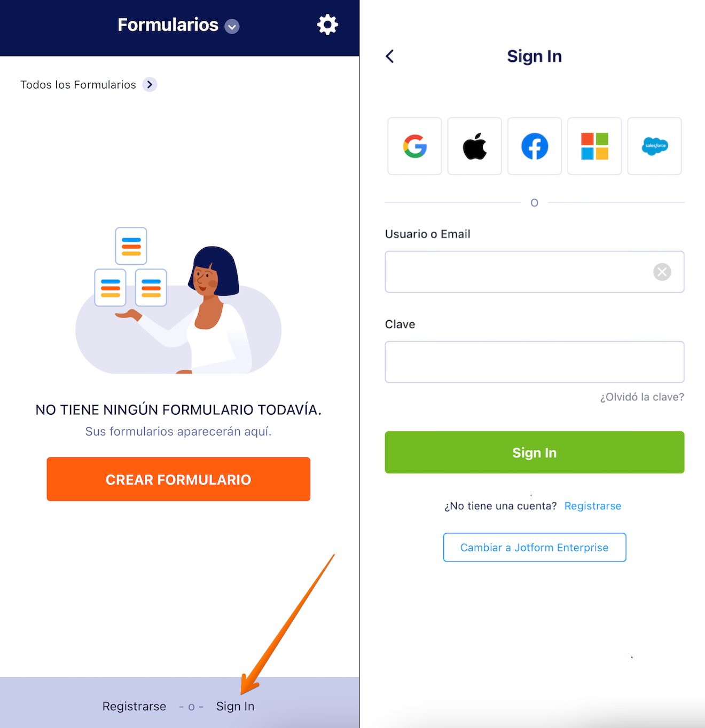Click the green Sign In button

click(535, 453)
